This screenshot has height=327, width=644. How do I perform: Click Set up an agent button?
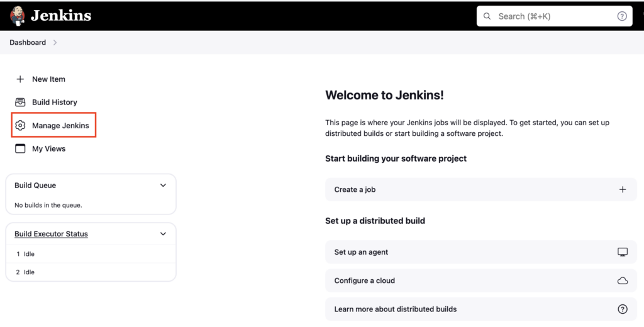click(481, 252)
